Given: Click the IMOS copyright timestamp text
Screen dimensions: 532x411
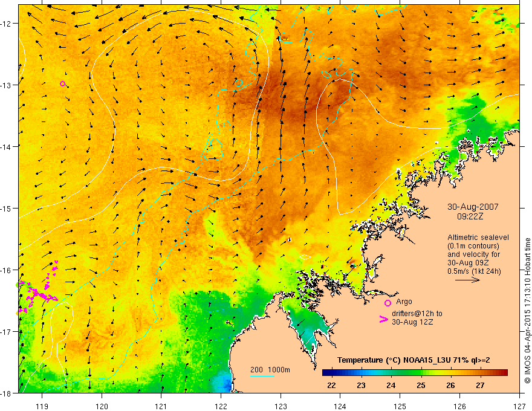Looking at the screenshot, I should [527, 310].
